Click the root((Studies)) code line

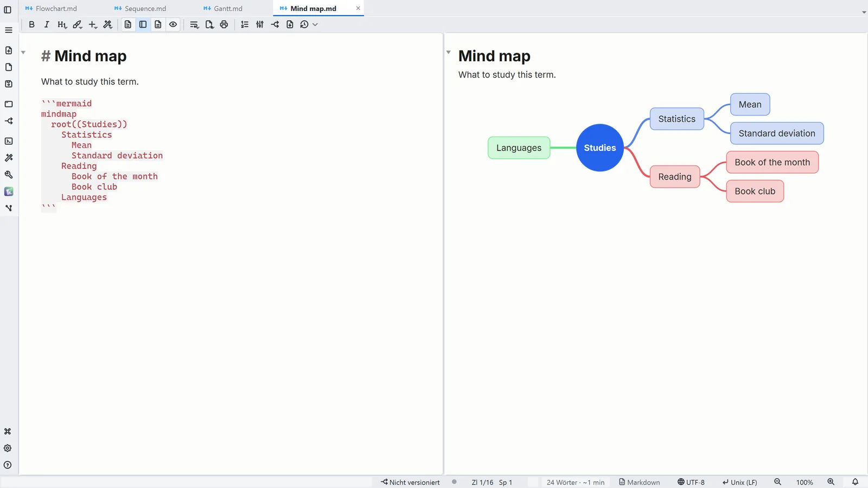[x=89, y=124]
